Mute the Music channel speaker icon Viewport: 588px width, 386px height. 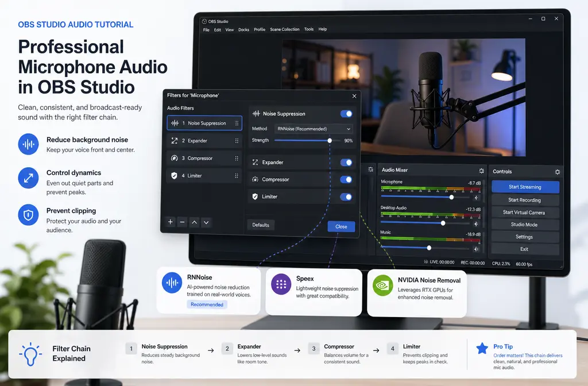tap(476, 249)
